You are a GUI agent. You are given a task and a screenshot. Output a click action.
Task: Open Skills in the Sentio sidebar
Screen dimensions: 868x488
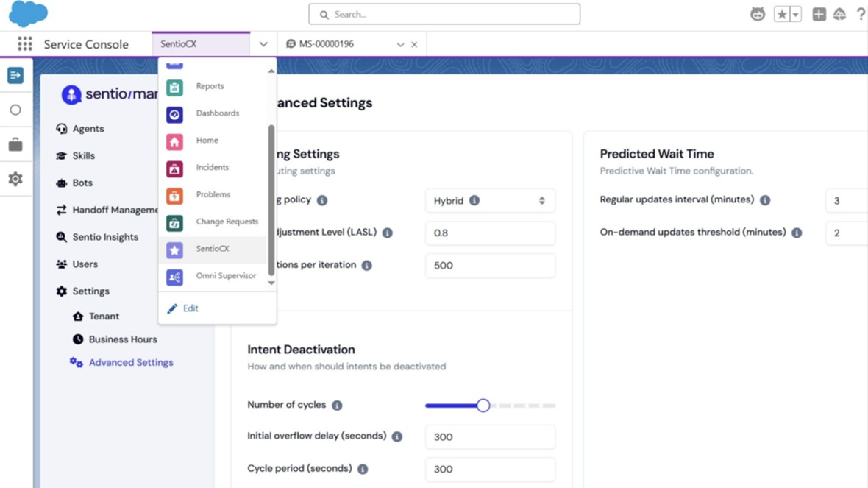pyautogui.click(x=76, y=155)
